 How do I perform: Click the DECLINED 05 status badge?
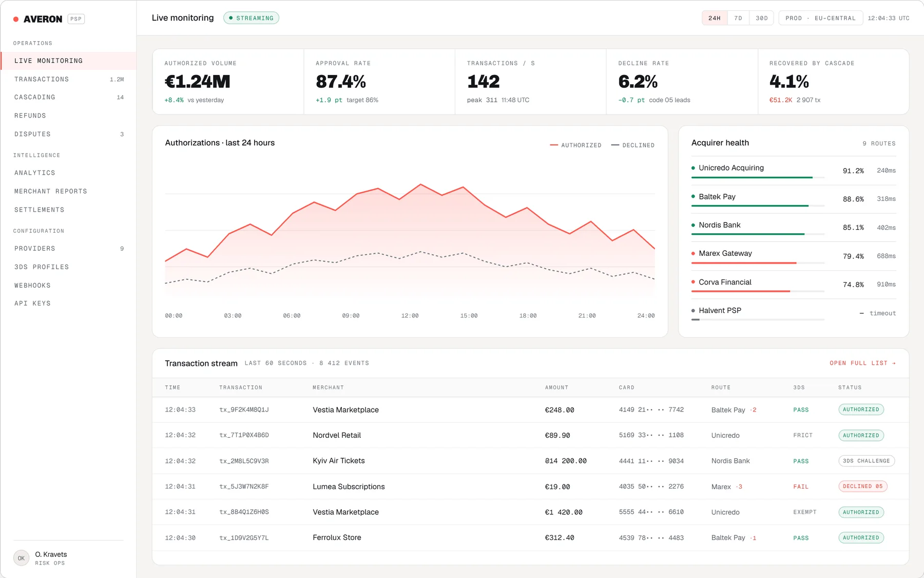pos(863,486)
